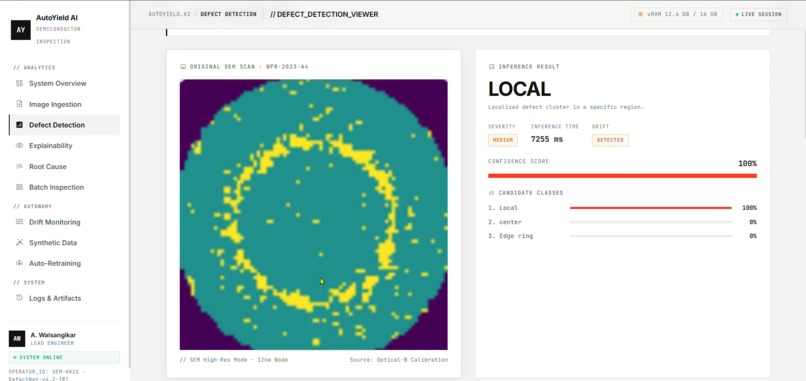Click the // DEFECT_DETECTION_VIEWER title
Image resolution: width=806 pixels, height=381 pixels.
click(x=324, y=14)
